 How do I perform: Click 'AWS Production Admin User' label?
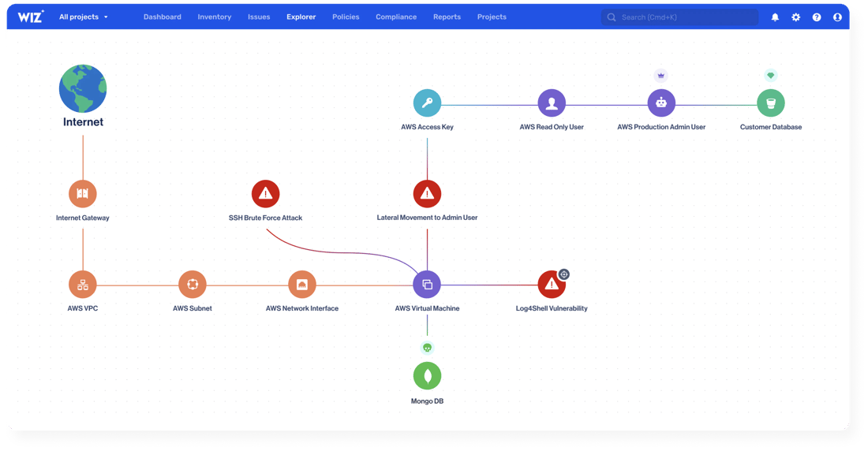[x=661, y=127]
